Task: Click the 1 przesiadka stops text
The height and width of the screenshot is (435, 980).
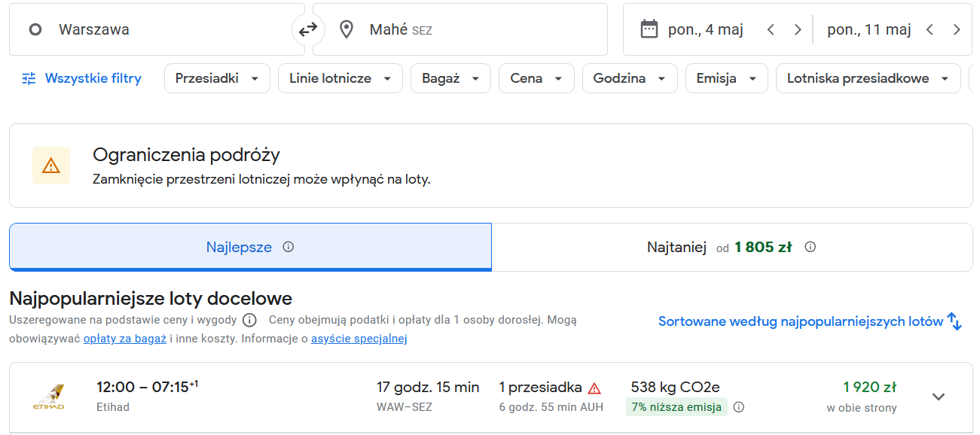Action: tap(541, 388)
